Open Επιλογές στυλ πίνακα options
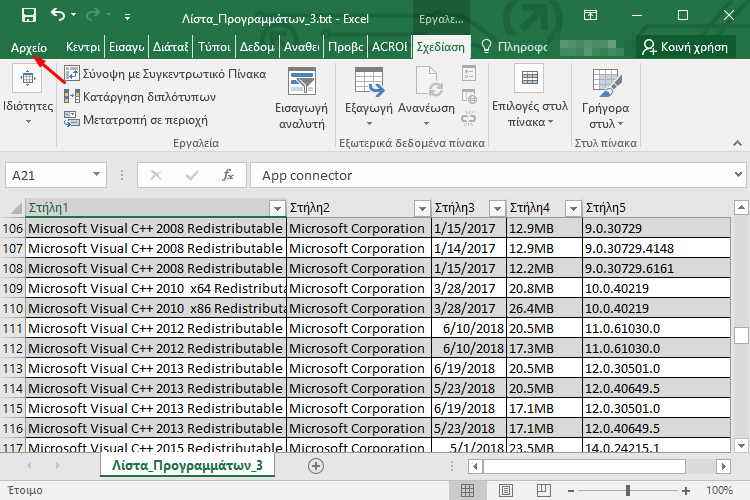 point(529,97)
